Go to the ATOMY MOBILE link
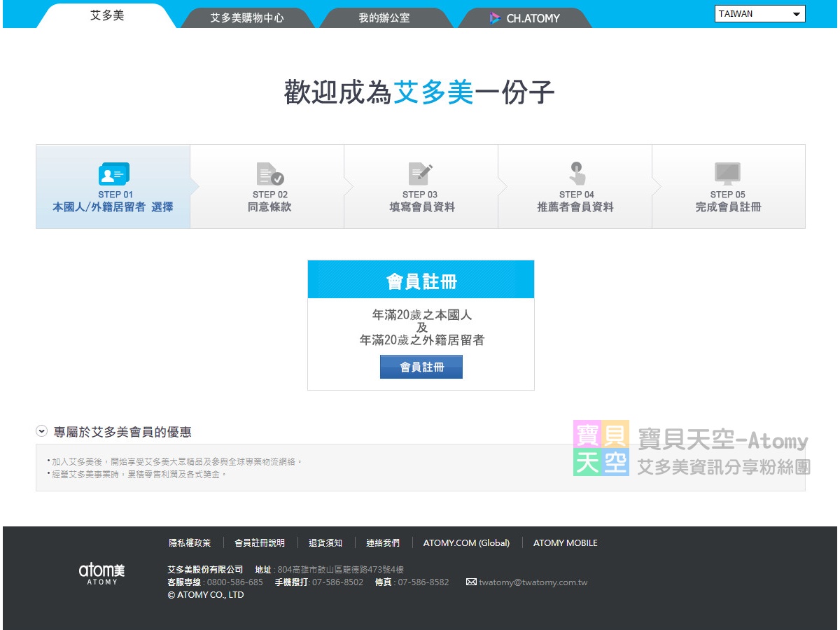The height and width of the screenshot is (630, 840). tap(566, 542)
